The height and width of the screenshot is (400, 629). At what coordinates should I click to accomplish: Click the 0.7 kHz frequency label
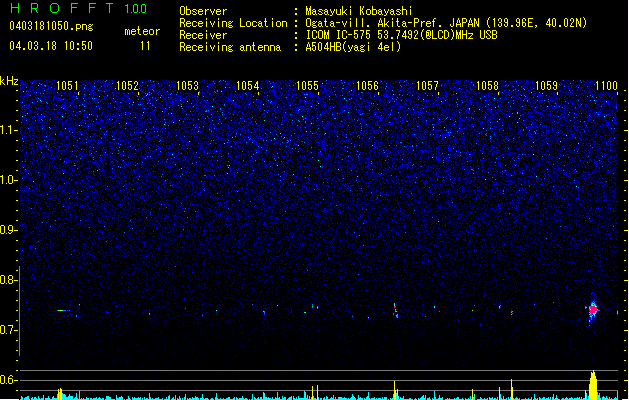point(9,330)
